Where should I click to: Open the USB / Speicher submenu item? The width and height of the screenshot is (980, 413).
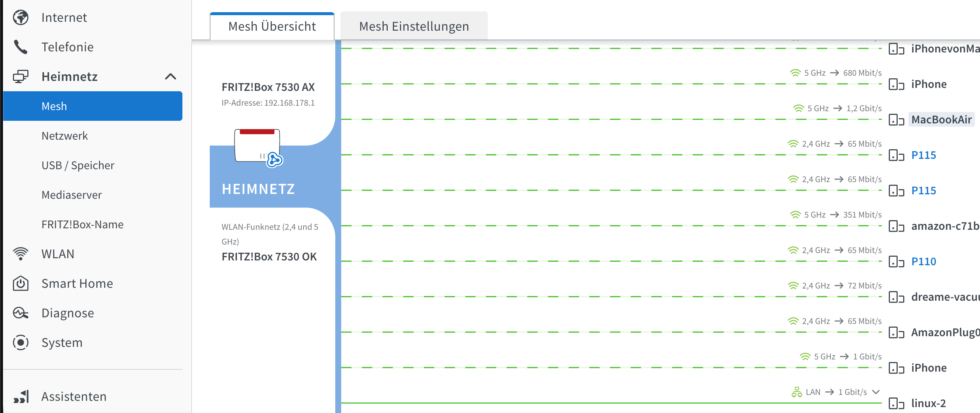tap(78, 165)
